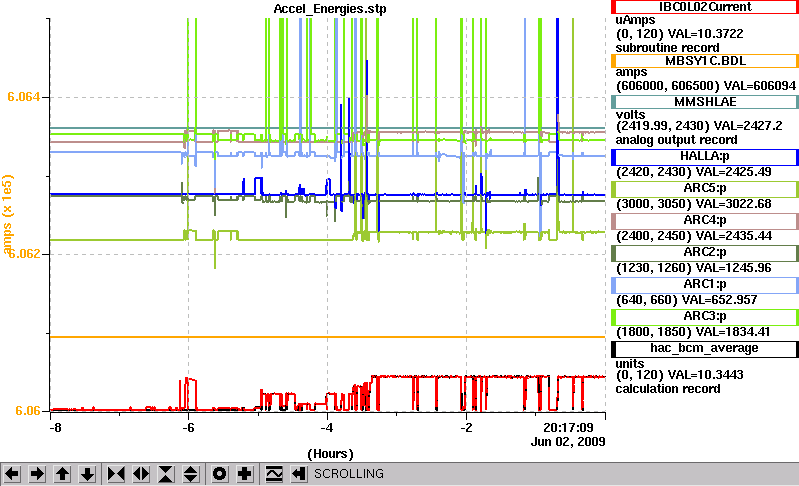Screen dimensions: 799x486
Task: Click the 'subroutine record' description
Action: point(667,48)
